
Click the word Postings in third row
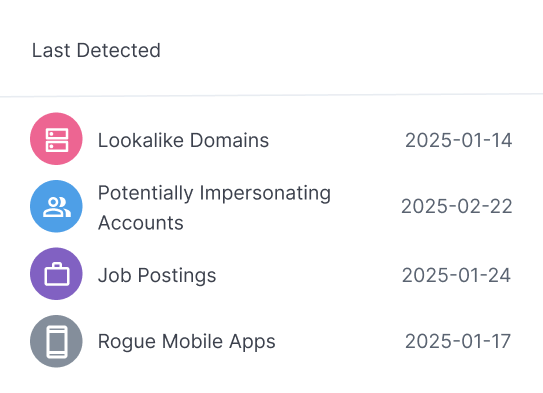pos(177,276)
